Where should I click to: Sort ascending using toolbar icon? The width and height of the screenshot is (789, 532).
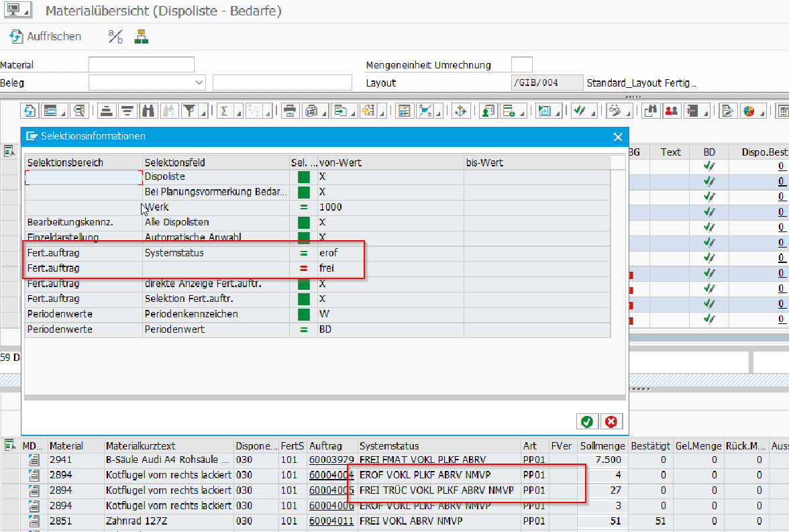pos(107,111)
